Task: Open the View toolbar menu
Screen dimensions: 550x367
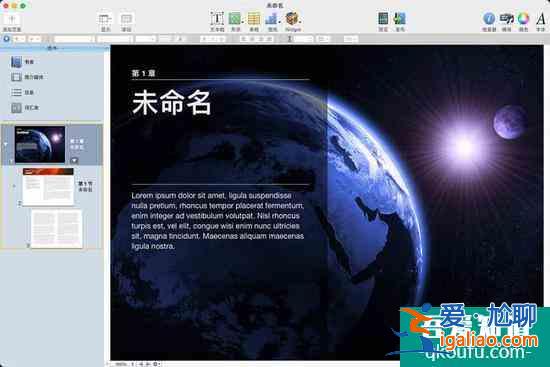Action: tap(105, 21)
